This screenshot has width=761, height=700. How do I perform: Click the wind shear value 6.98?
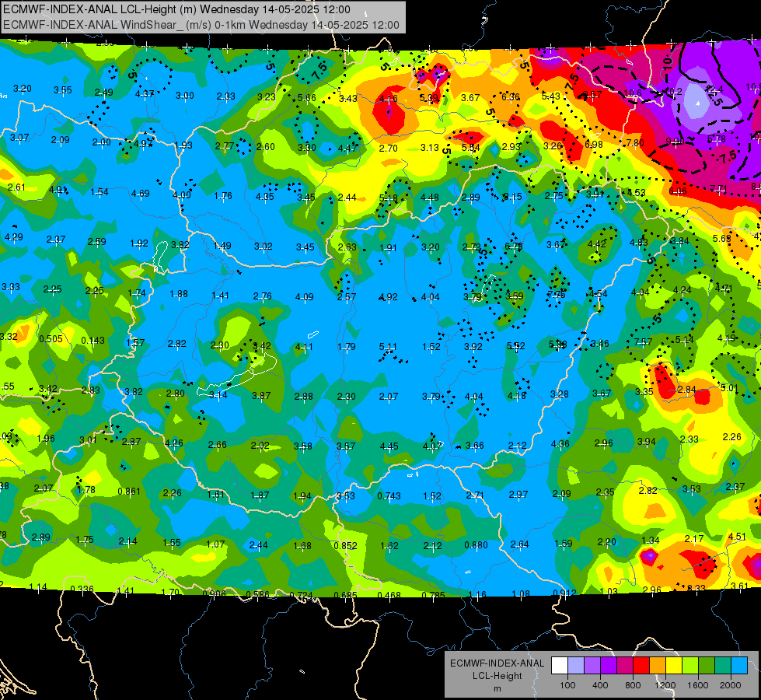594,144
